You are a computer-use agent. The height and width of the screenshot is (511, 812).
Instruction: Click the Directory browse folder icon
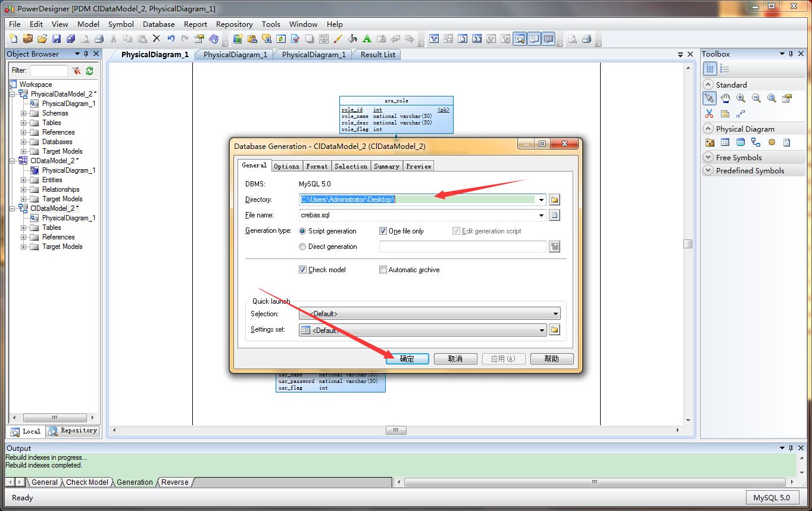554,200
